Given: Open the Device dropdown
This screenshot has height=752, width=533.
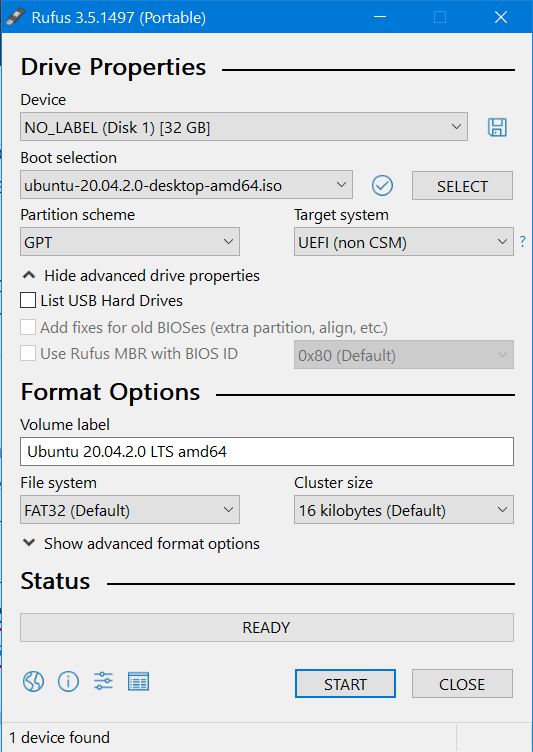Looking at the screenshot, I should [x=244, y=127].
